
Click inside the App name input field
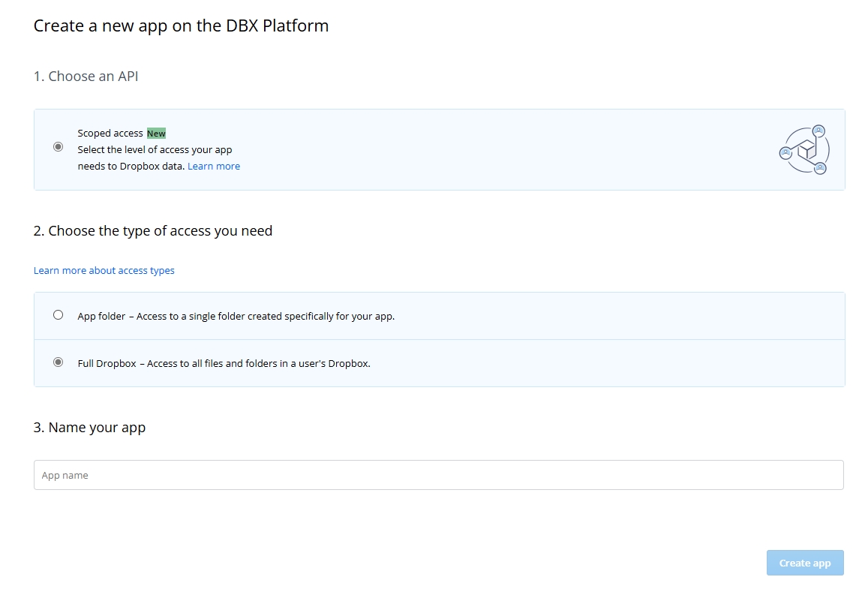tap(438, 474)
